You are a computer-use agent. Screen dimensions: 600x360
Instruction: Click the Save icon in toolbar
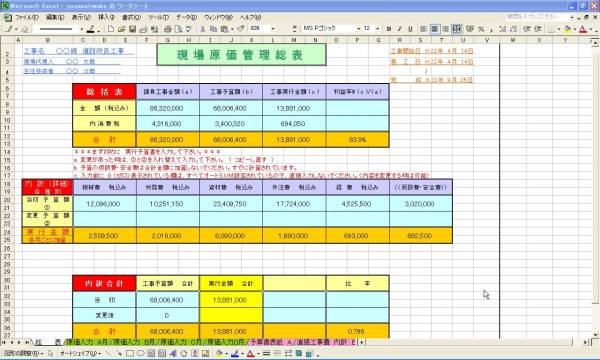(x=132, y=29)
